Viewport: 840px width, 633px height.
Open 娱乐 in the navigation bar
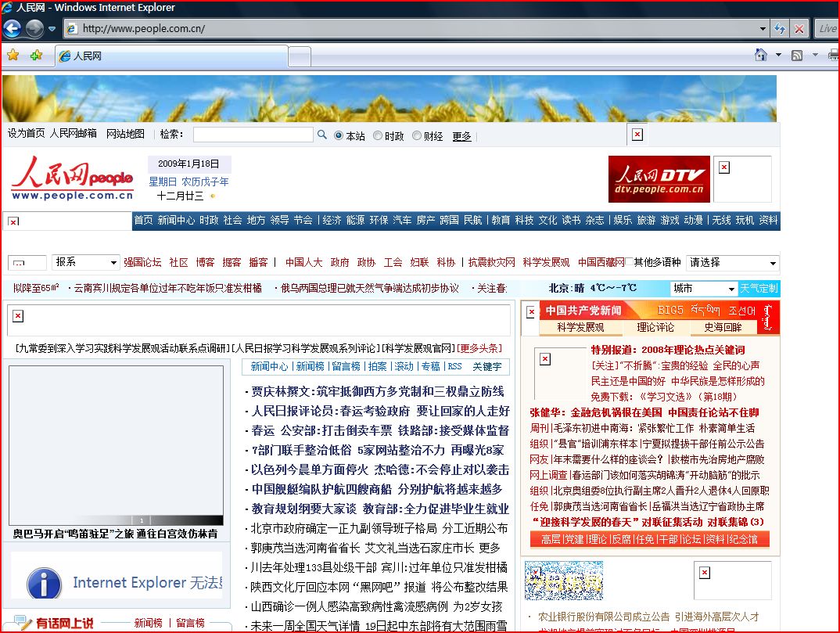[623, 221]
